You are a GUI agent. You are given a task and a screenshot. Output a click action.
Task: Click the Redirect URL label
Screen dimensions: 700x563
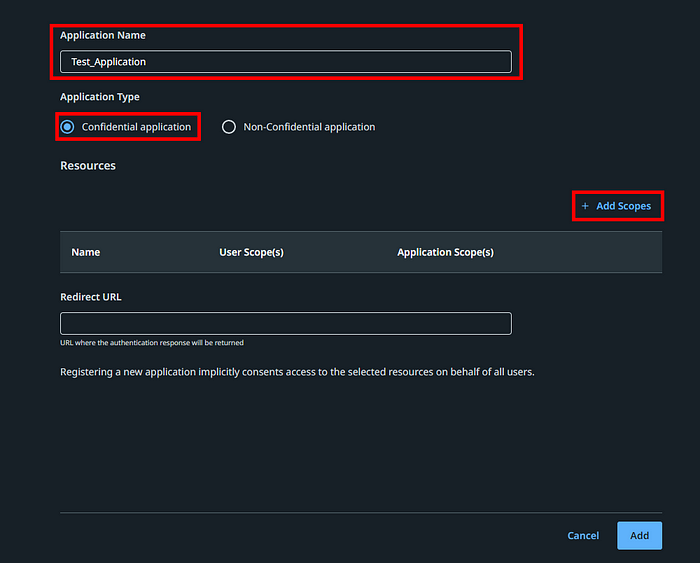click(x=91, y=297)
